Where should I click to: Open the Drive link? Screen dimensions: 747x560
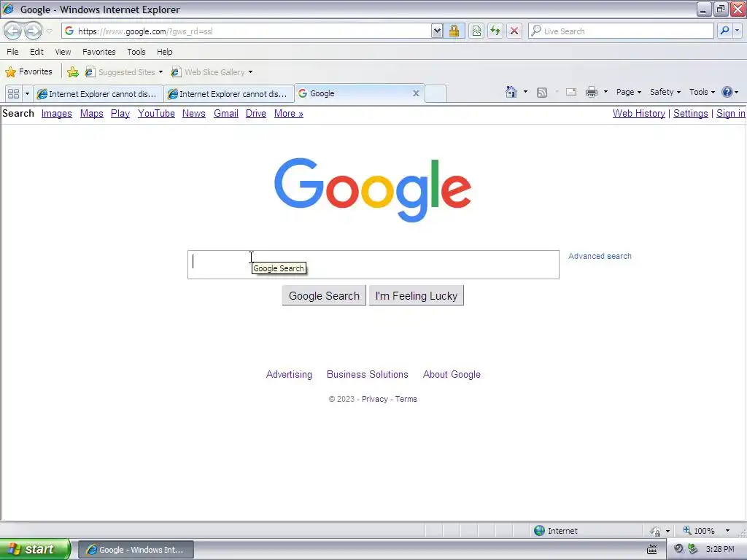tap(256, 113)
